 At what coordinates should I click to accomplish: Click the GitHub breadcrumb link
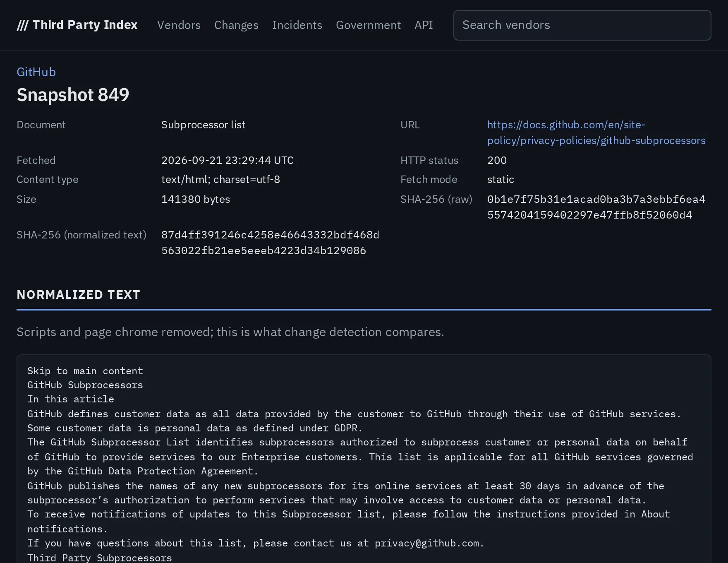[36, 72]
